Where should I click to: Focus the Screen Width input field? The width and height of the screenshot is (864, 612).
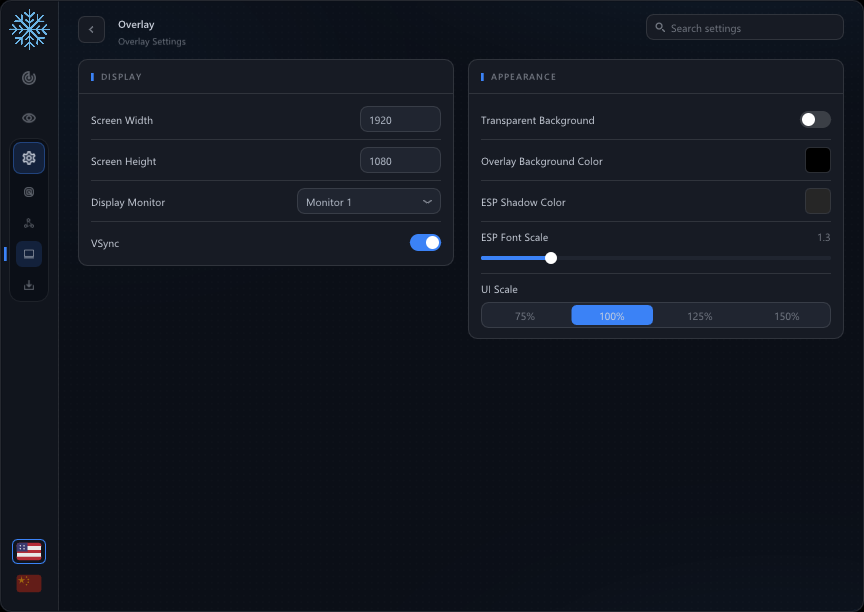click(401, 120)
